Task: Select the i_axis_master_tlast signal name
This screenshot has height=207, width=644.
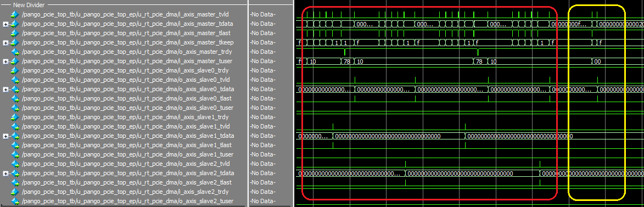Action: (126, 33)
